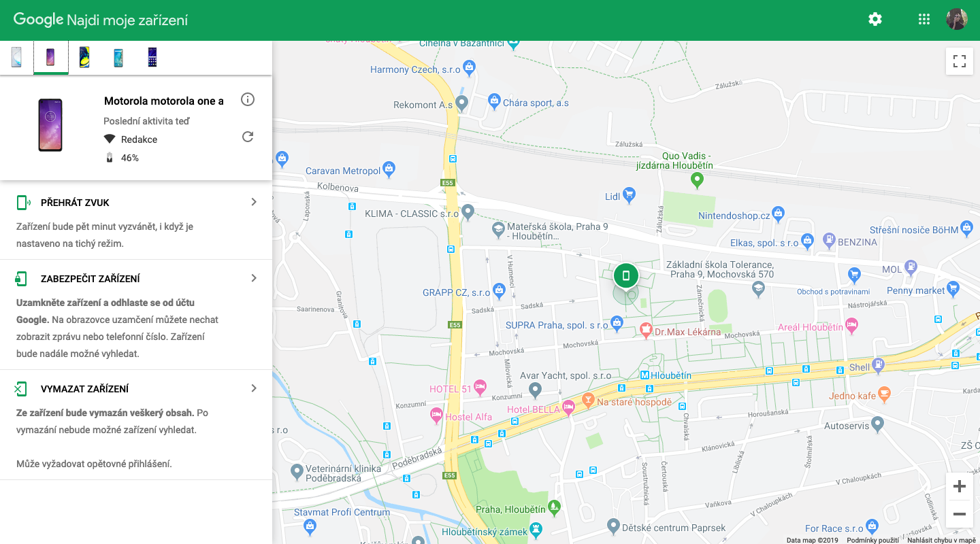Click the Lidl store marker
This screenshot has height=544, width=980.
(x=629, y=197)
